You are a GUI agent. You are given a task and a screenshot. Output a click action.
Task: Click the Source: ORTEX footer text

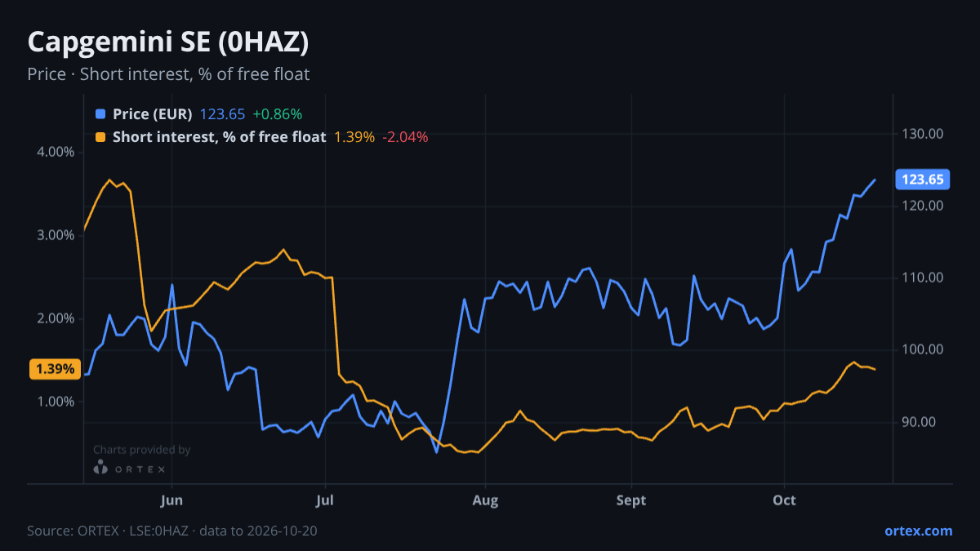click(x=172, y=531)
